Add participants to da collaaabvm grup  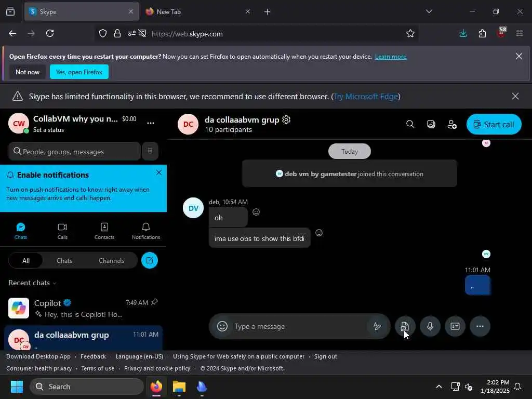[x=452, y=124]
